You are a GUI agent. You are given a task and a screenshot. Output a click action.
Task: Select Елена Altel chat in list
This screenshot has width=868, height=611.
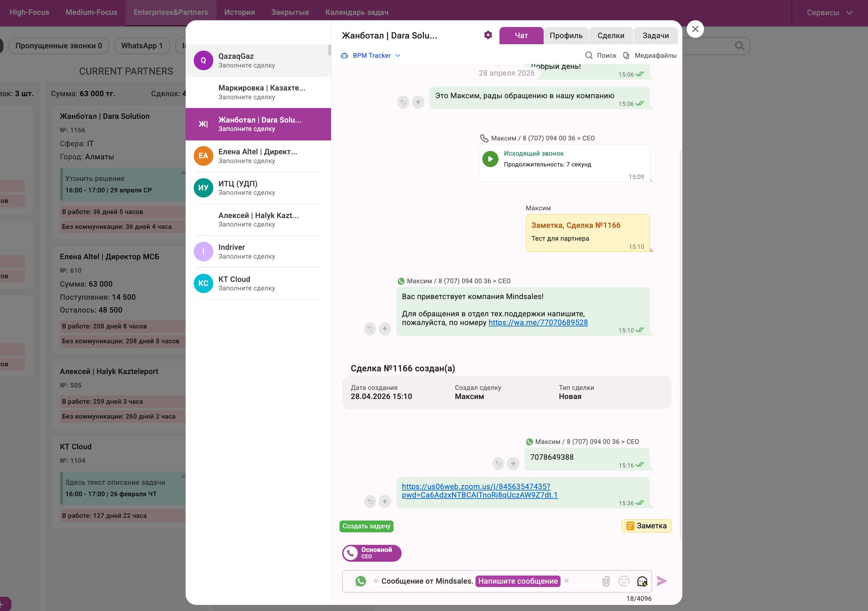pos(258,156)
